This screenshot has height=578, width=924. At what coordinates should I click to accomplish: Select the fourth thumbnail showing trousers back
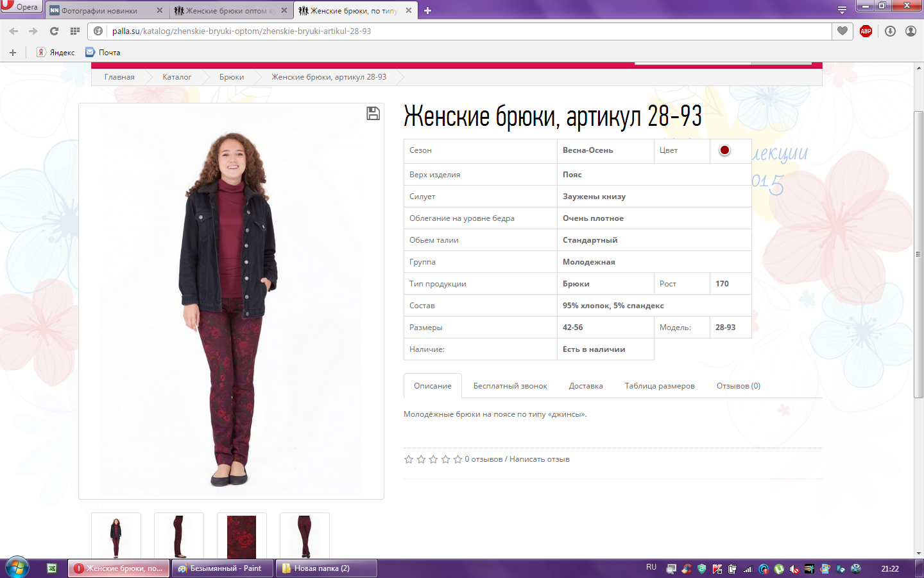[305, 536]
